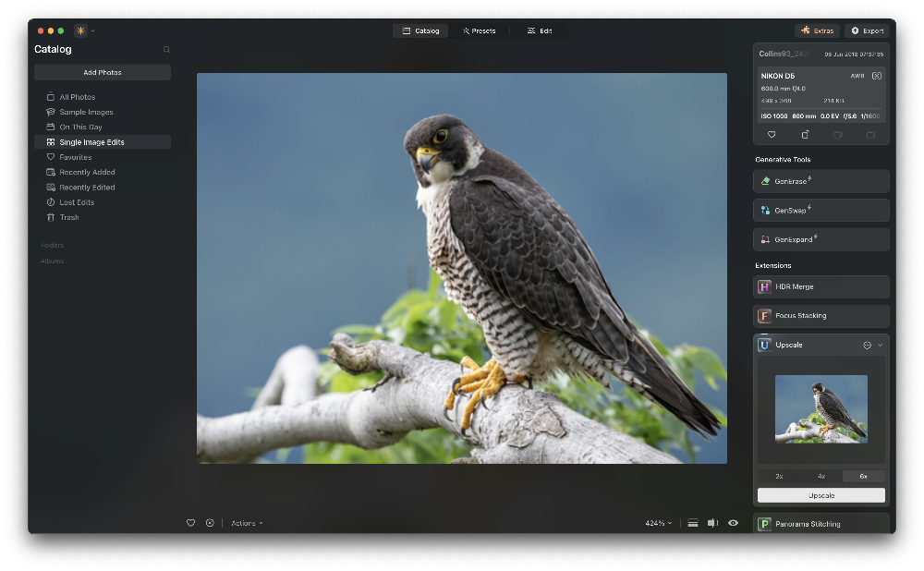The height and width of the screenshot is (571, 924).
Task: Click the Add Photos button
Action: [x=103, y=72]
